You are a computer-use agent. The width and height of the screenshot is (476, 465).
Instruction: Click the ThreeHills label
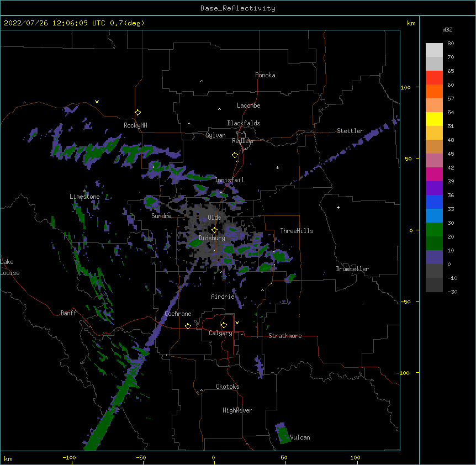(x=297, y=231)
